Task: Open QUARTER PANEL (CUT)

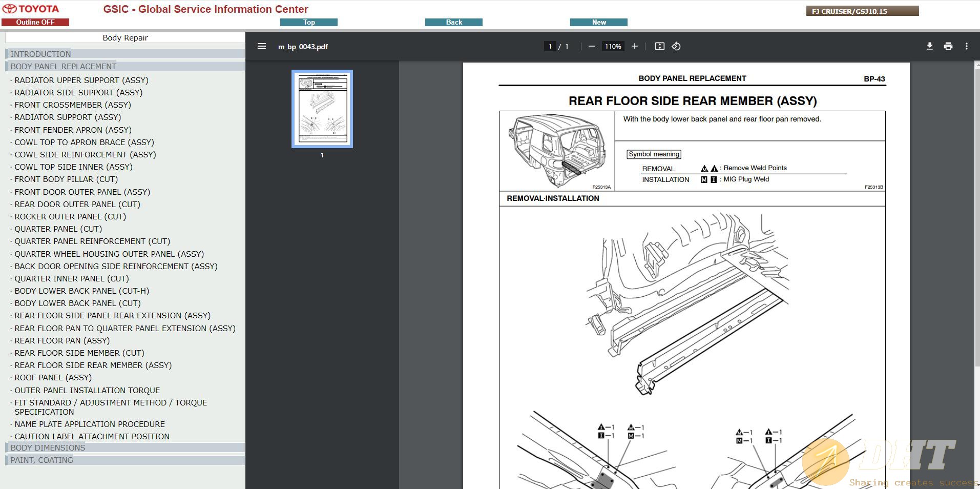Action: [58, 229]
